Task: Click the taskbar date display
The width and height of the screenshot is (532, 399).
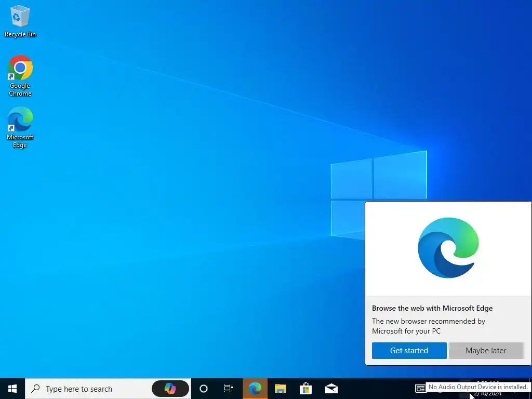Action: click(x=487, y=394)
